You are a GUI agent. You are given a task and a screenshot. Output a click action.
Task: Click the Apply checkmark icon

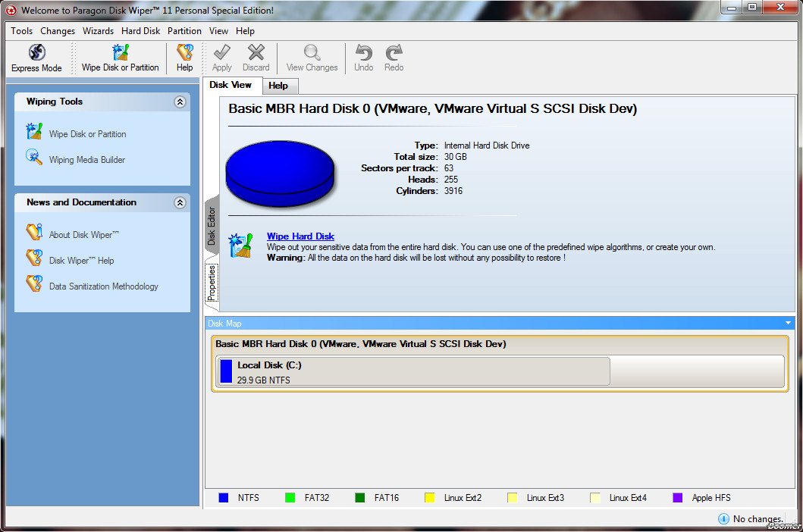point(221,52)
